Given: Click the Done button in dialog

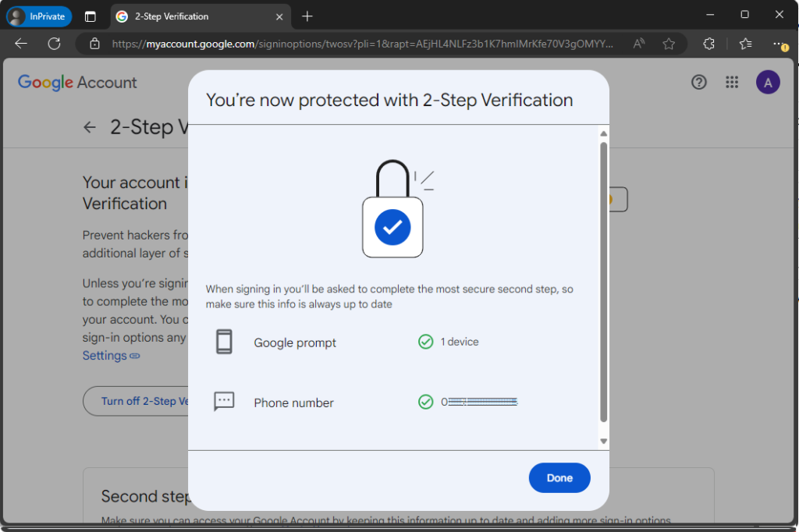Looking at the screenshot, I should point(559,478).
